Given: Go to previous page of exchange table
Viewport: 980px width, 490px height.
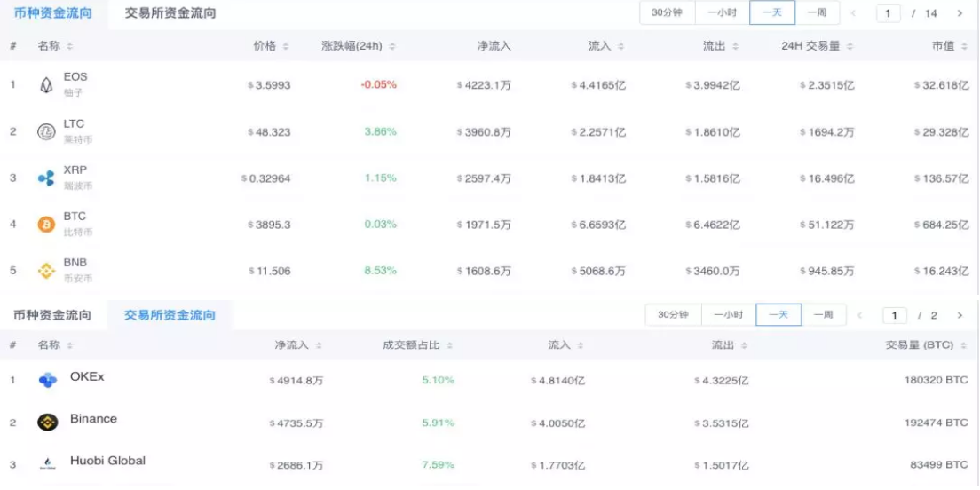Looking at the screenshot, I should pyautogui.click(x=859, y=316).
